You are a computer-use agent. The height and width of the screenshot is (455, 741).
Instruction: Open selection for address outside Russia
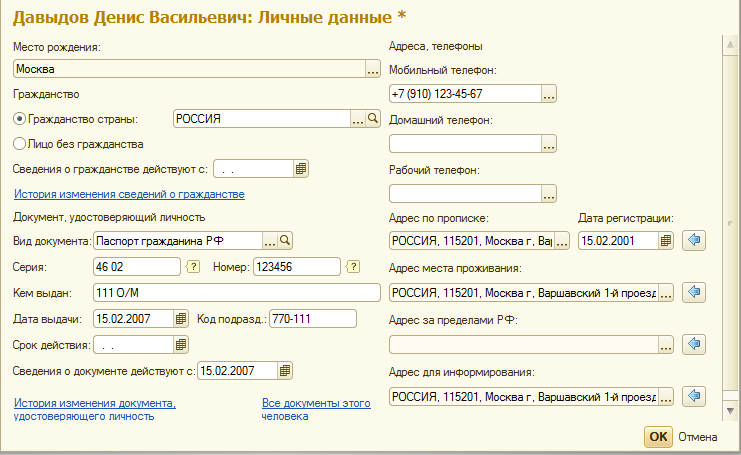pyautogui.click(x=666, y=345)
